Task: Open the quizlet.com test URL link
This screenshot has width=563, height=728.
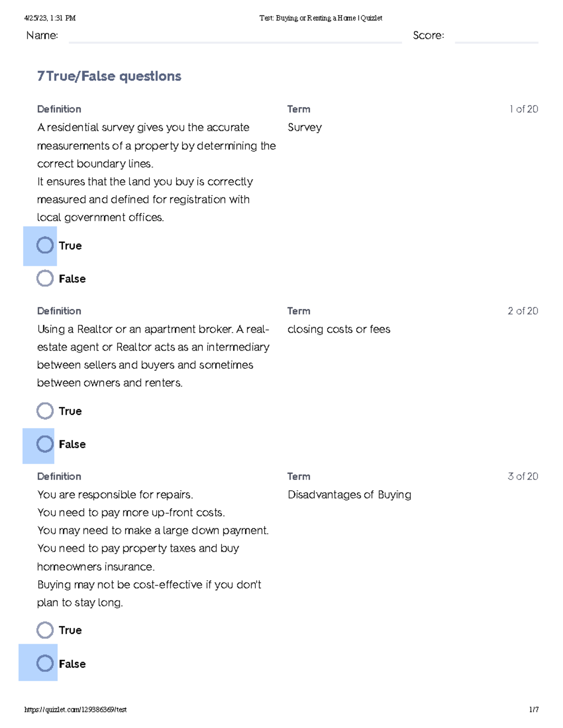Action: 76,710
